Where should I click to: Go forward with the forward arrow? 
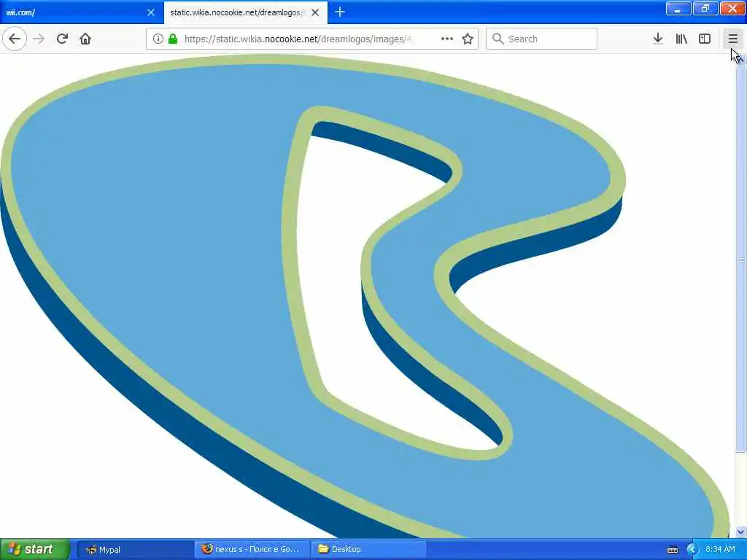[39, 39]
